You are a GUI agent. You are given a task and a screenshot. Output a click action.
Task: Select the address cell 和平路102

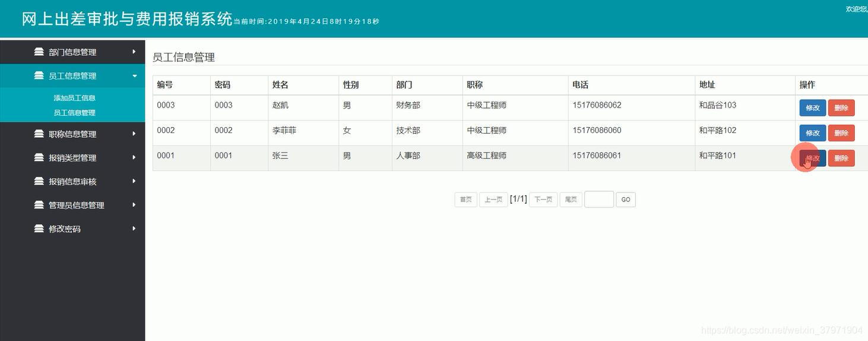718,130
